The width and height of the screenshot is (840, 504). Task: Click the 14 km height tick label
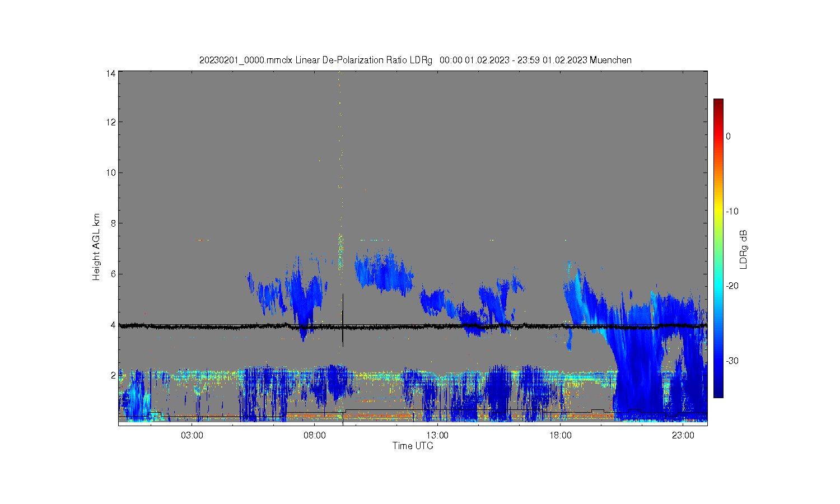[x=111, y=73]
